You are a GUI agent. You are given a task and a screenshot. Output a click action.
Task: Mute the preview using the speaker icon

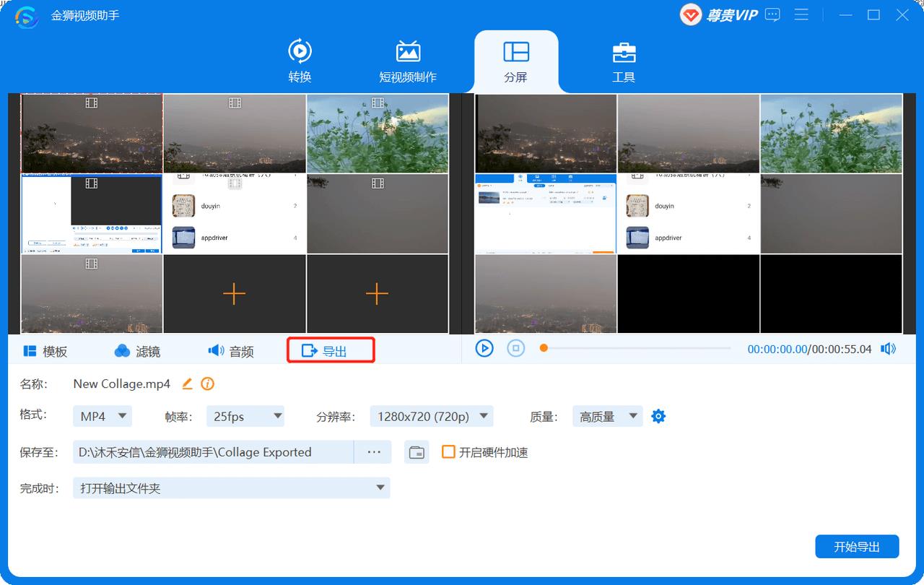coord(888,349)
